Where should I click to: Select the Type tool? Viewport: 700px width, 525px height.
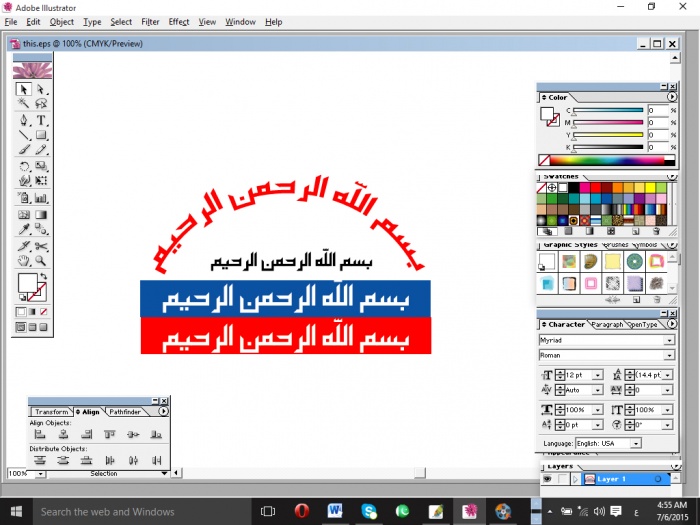coord(41,120)
